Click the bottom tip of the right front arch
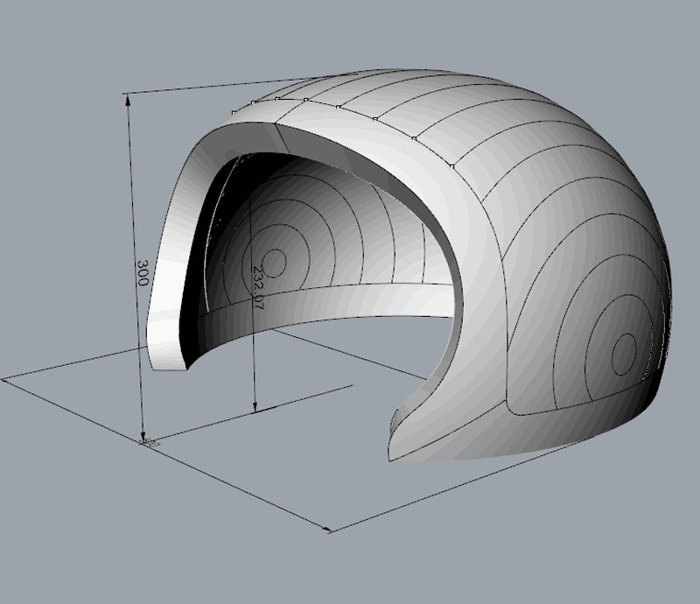The width and height of the screenshot is (700, 604). coord(391,455)
